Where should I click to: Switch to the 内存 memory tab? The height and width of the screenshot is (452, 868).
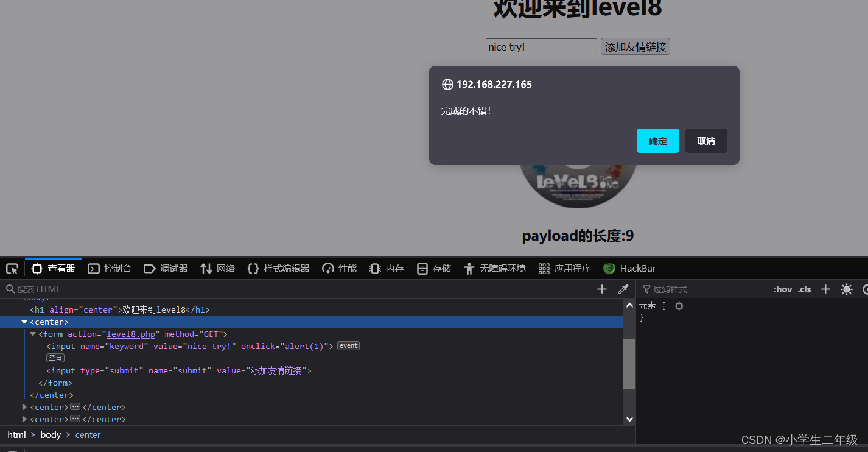[387, 269]
